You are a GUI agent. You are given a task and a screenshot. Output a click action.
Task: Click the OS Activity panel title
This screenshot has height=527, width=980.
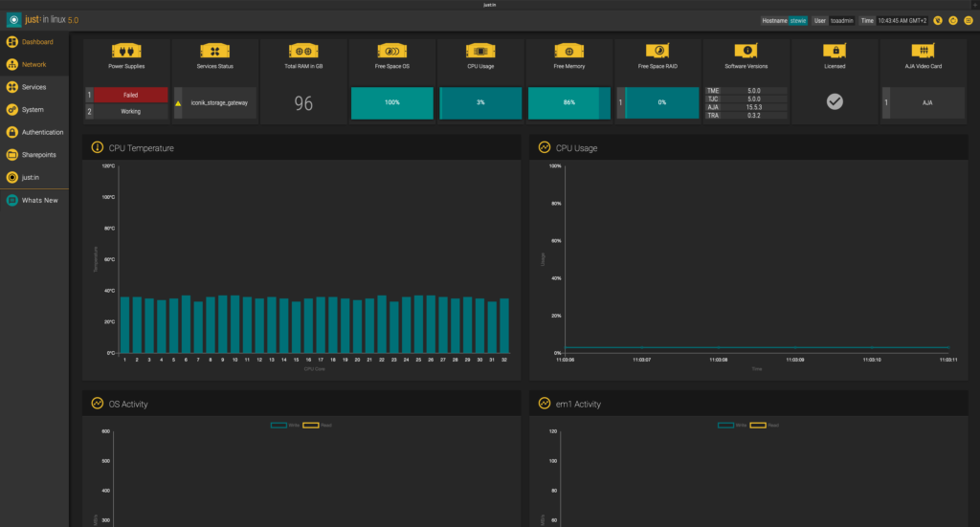click(128, 404)
